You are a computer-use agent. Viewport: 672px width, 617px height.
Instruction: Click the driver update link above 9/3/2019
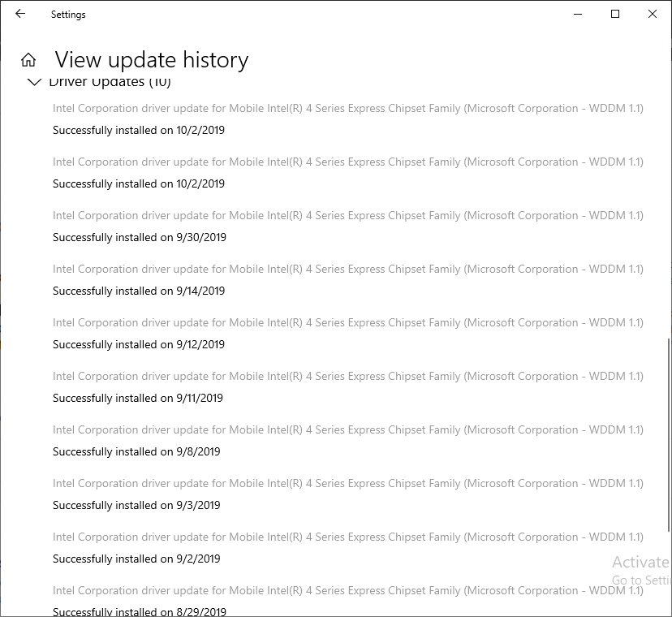[347, 484]
